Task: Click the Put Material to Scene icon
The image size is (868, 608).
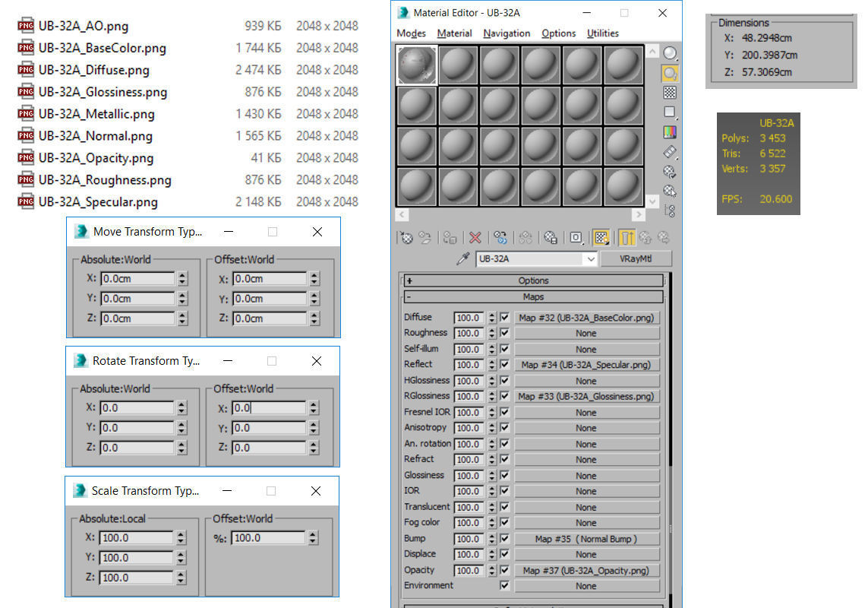Action: click(x=425, y=238)
